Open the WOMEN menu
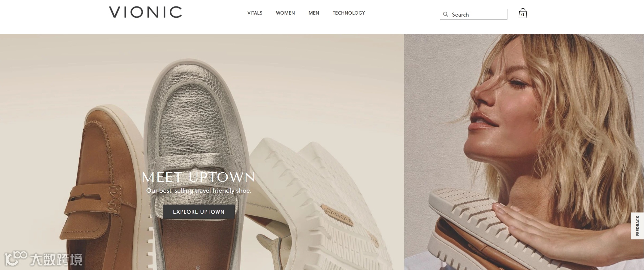The image size is (644, 270). [285, 13]
